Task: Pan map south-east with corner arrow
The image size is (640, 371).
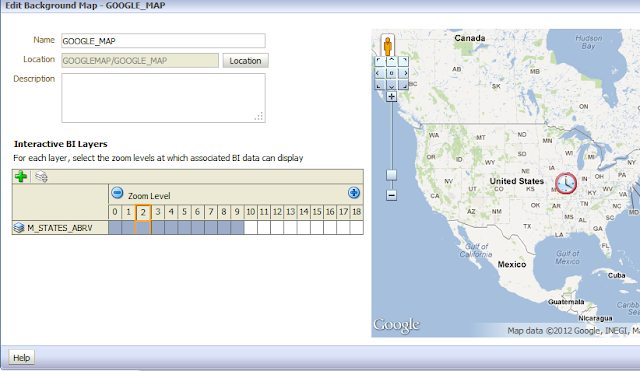Action: click(403, 85)
